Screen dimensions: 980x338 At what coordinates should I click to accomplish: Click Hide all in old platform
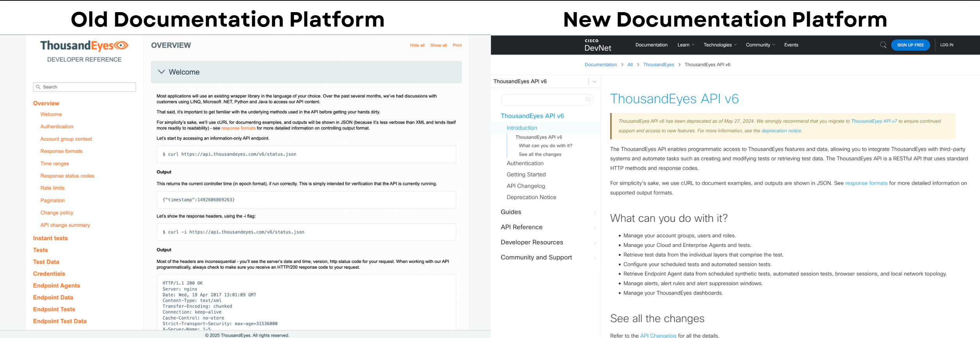417,45
